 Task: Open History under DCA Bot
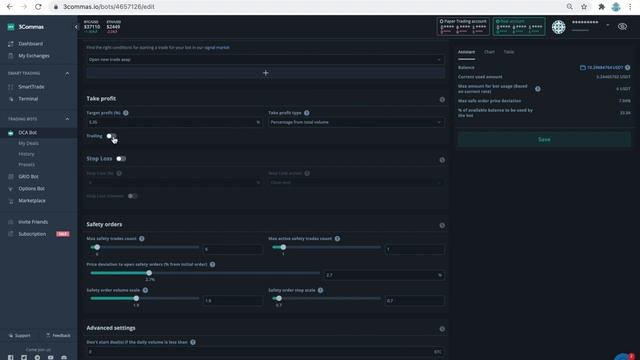pos(26,154)
